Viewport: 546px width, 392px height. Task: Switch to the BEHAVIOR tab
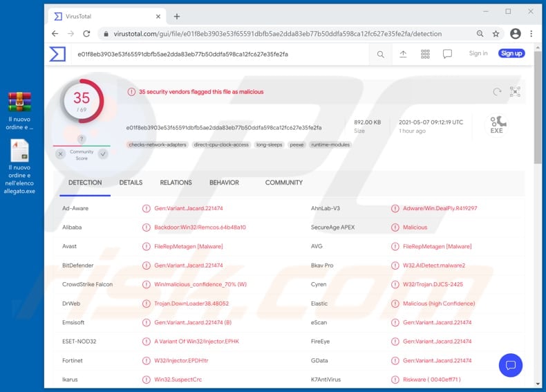click(224, 183)
